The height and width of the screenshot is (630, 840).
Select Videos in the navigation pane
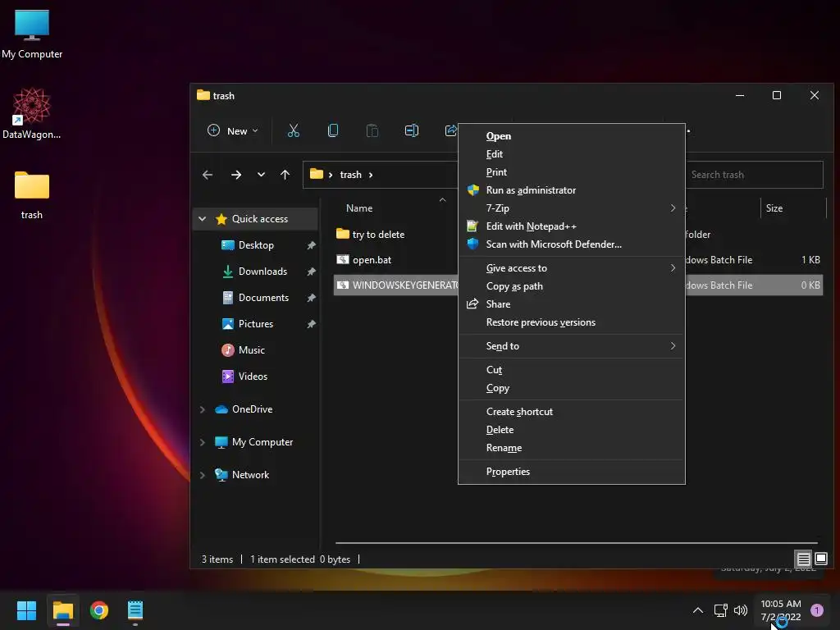pyautogui.click(x=253, y=376)
